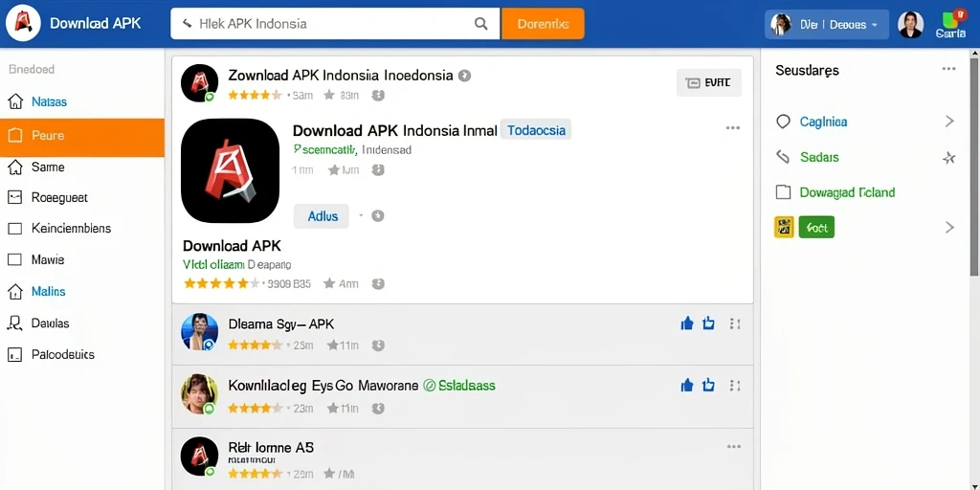This screenshot has height=490, width=980.
Task: Open Caglnica in the right panel
Action: tap(823, 122)
